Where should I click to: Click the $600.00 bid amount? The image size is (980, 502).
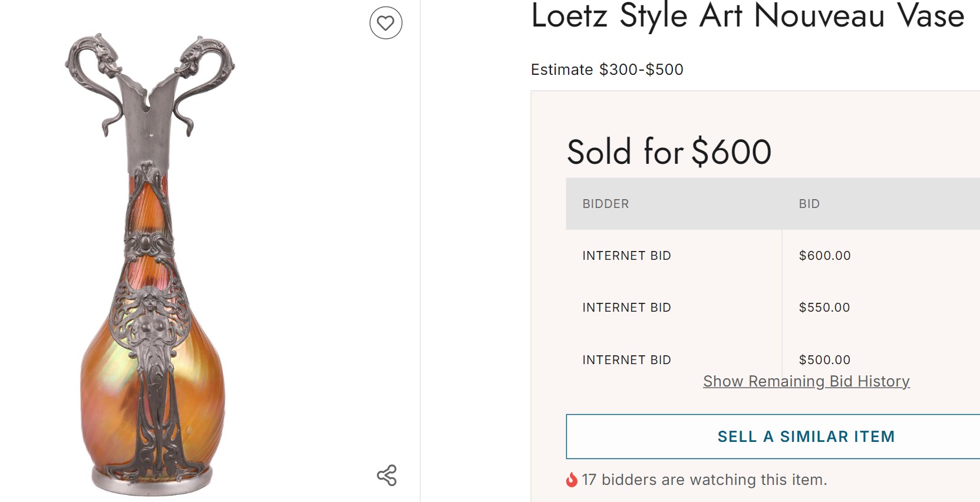pyautogui.click(x=824, y=256)
